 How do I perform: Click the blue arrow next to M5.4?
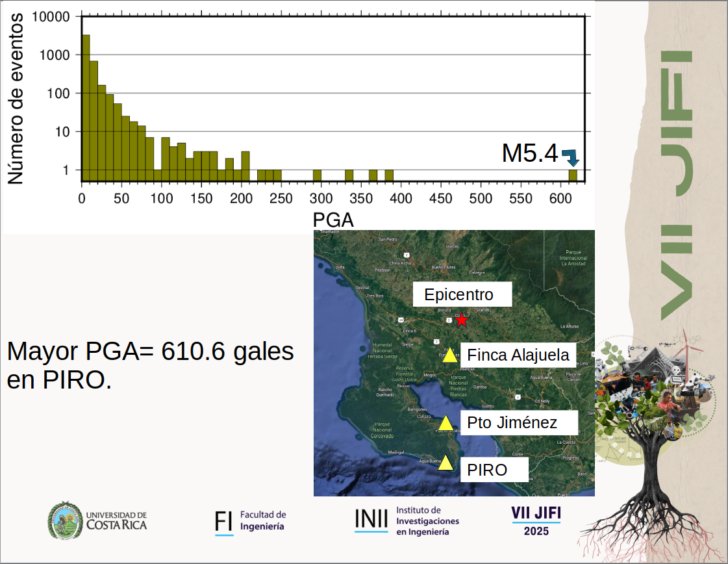coord(571,157)
